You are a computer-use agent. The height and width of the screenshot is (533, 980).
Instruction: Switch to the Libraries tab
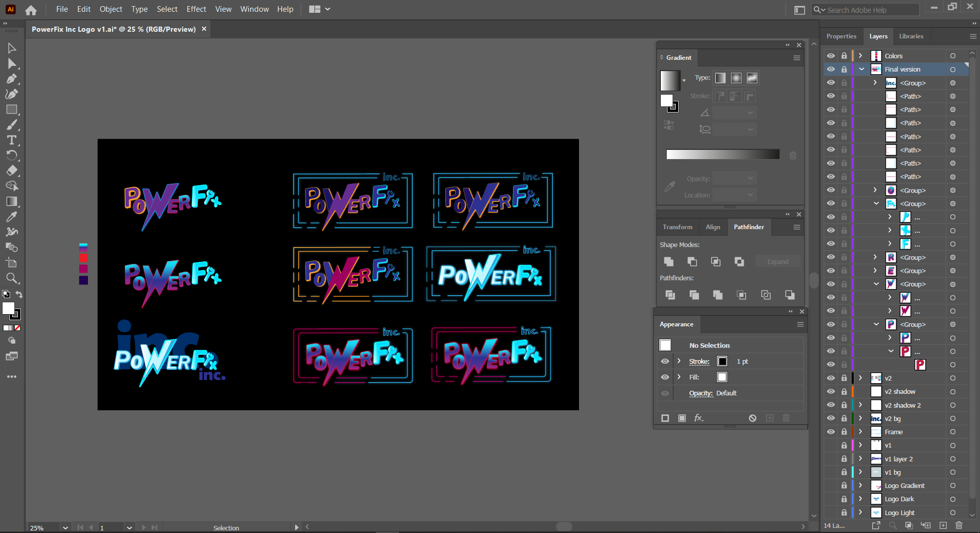(x=911, y=36)
